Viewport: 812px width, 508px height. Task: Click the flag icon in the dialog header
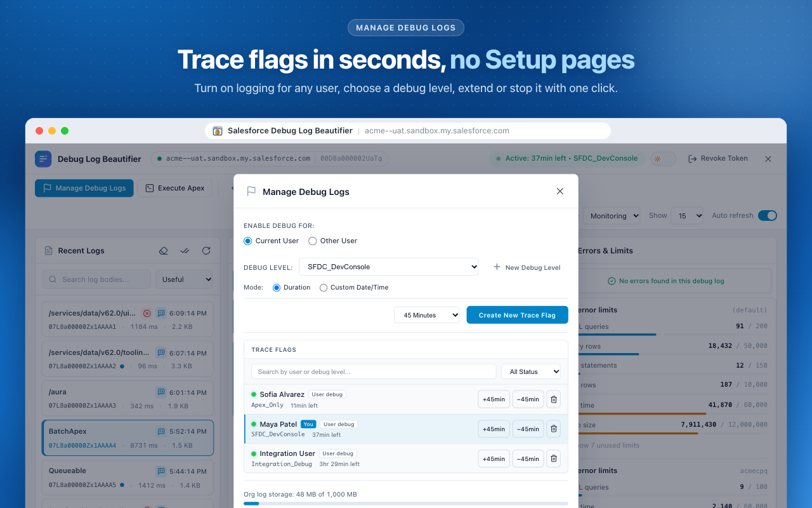[251, 191]
